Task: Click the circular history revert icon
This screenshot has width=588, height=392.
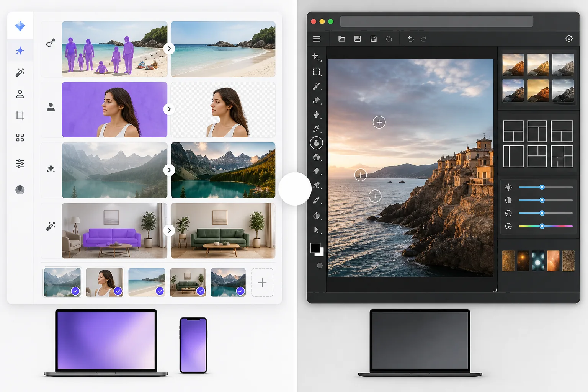Action: coord(389,39)
